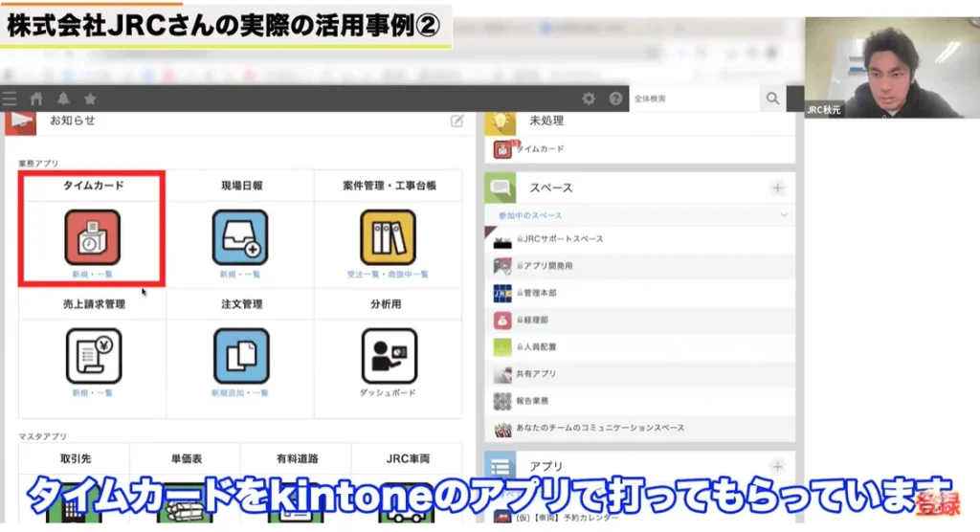Add a new space with plus button
Screen dimensions: 980x532
click(777, 188)
